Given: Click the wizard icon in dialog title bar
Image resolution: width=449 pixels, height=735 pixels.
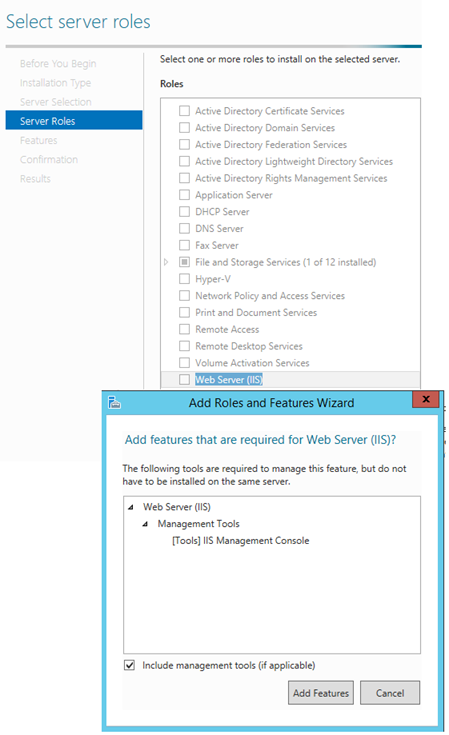Looking at the screenshot, I should [115, 403].
